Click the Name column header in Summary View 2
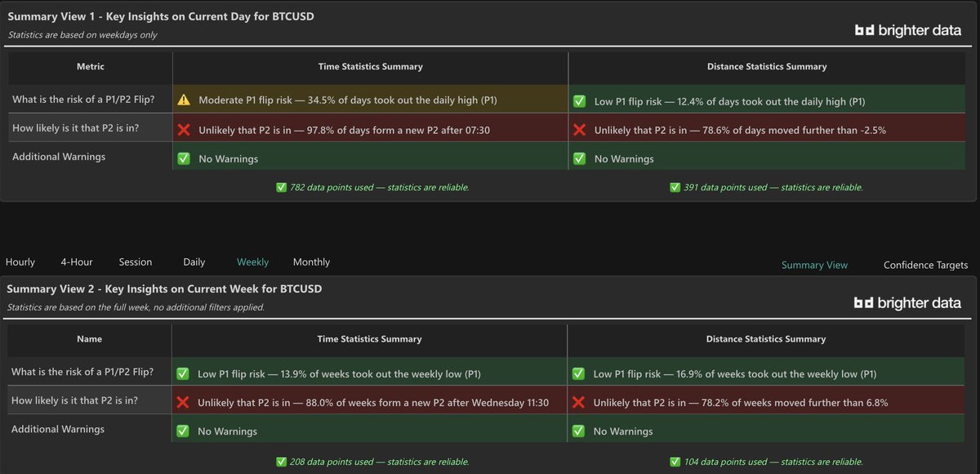 (x=90, y=338)
